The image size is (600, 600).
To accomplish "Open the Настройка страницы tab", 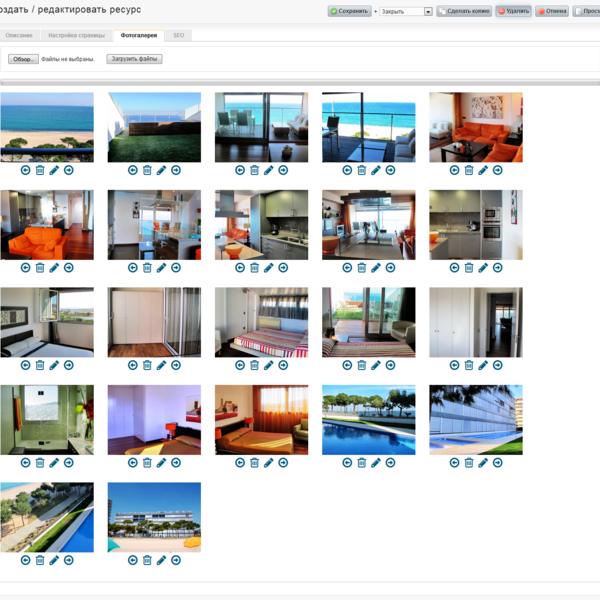I will (x=77, y=35).
